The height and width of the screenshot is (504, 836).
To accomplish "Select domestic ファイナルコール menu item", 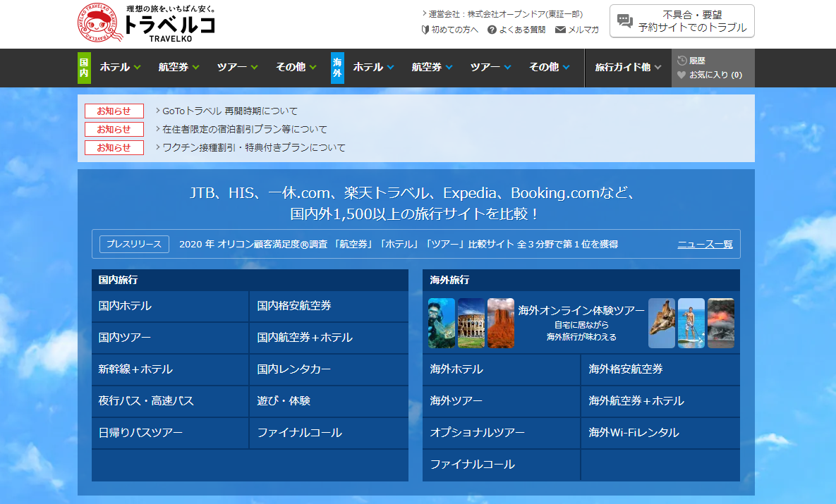I will point(329,433).
